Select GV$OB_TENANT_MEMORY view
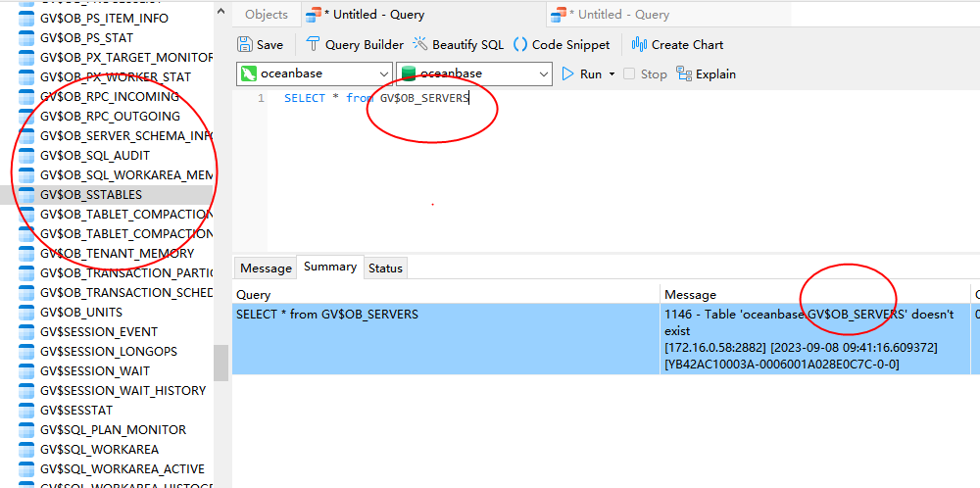Viewport: 980px width, 488px height. (117, 253)
